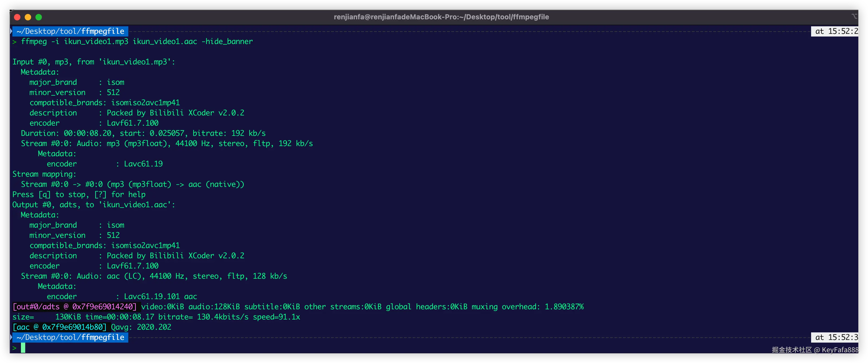The width and height of the screenshot is (868, 363).
Task: Click the bottom timestamp at 15:52:3
Action: pos(836,337)
